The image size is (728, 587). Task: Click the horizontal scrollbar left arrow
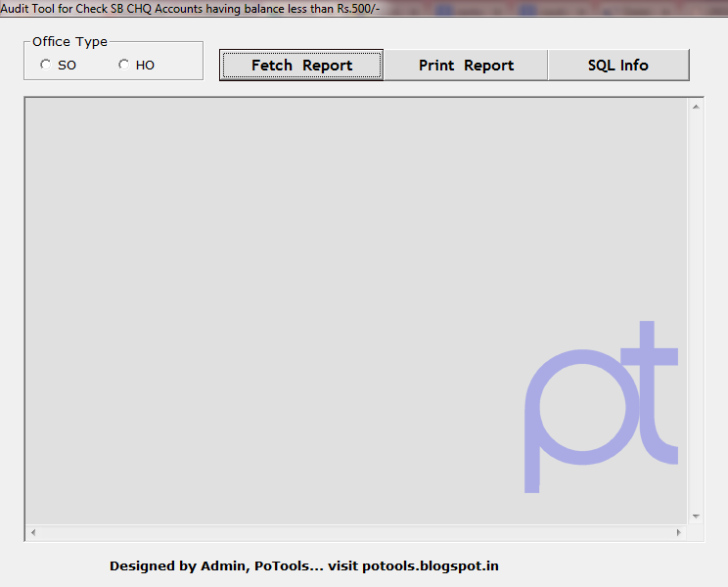point(33,533)
